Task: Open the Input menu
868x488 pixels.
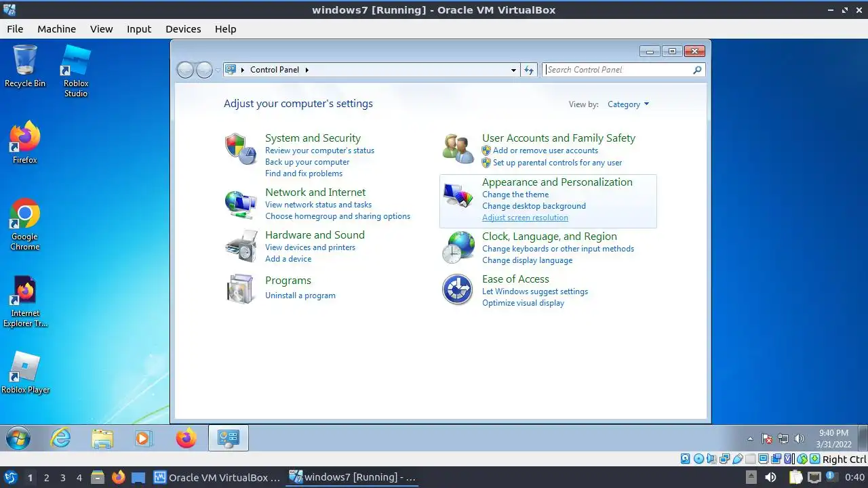Action: click(139, 29)
